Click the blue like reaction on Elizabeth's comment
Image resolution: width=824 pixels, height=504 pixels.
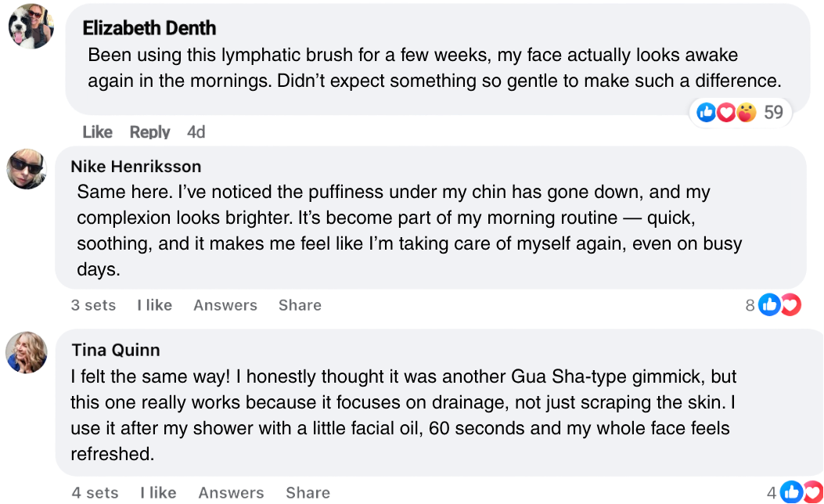(x=707, y=113)
